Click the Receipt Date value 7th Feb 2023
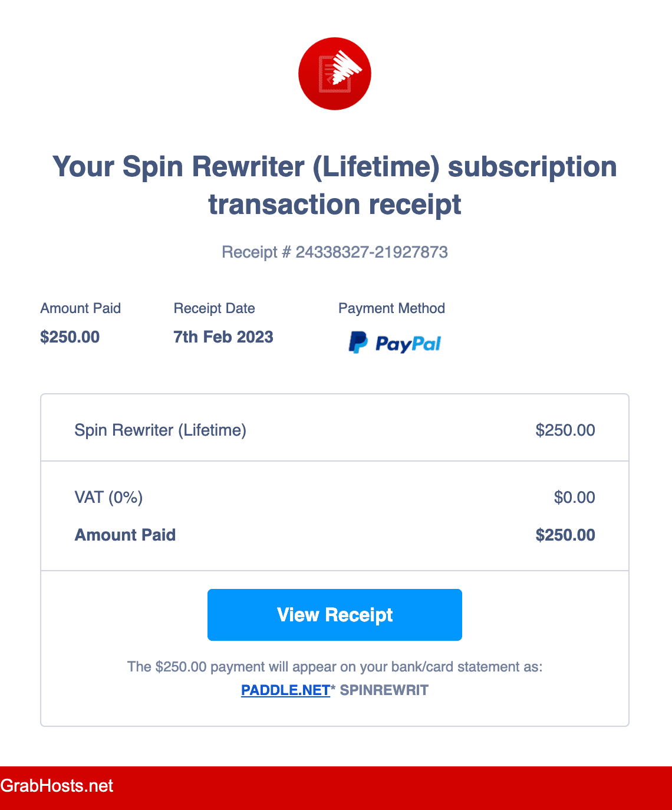 click(223, 337)
